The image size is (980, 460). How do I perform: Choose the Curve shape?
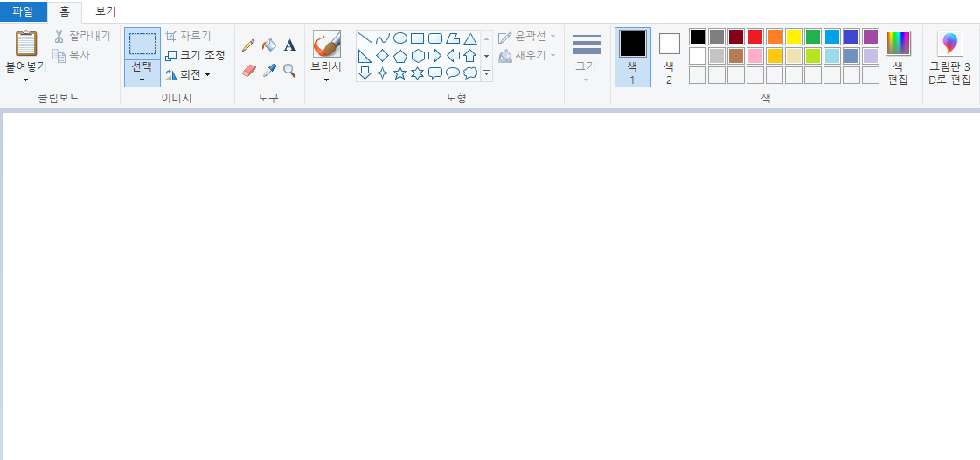point(383,38)
